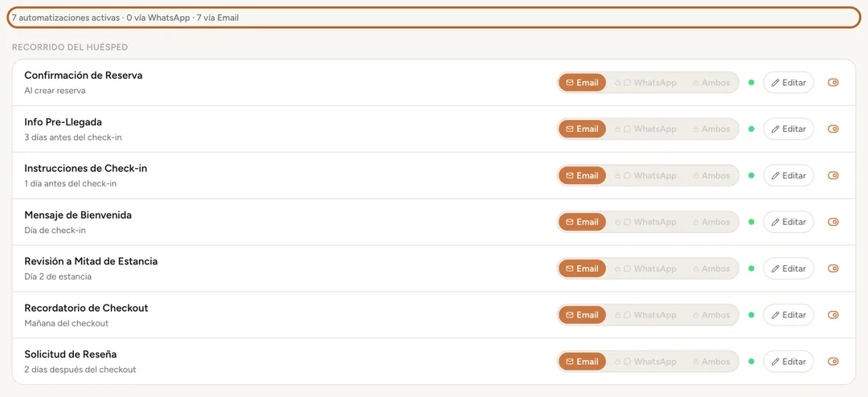Select Ambos for Revisión a Mitad de Estancia
The width and height of the screenshot is (868, 397).
pos(711,268)
